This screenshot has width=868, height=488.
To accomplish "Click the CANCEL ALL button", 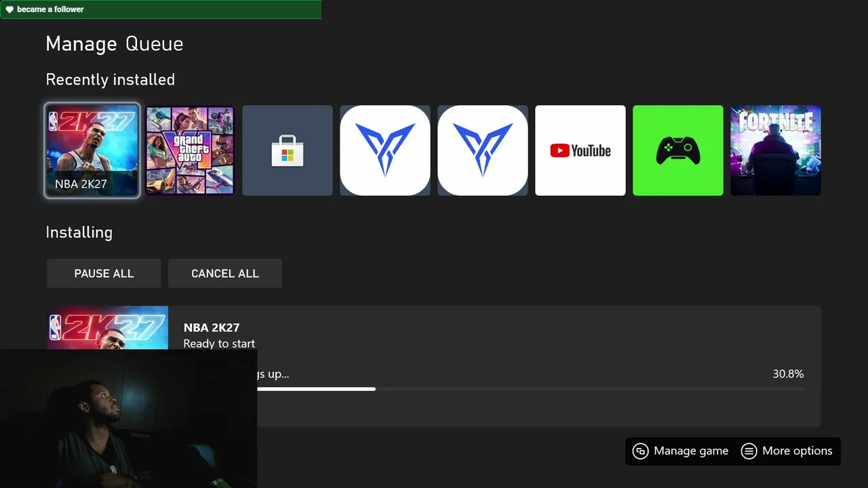I will tap(225, 273).
